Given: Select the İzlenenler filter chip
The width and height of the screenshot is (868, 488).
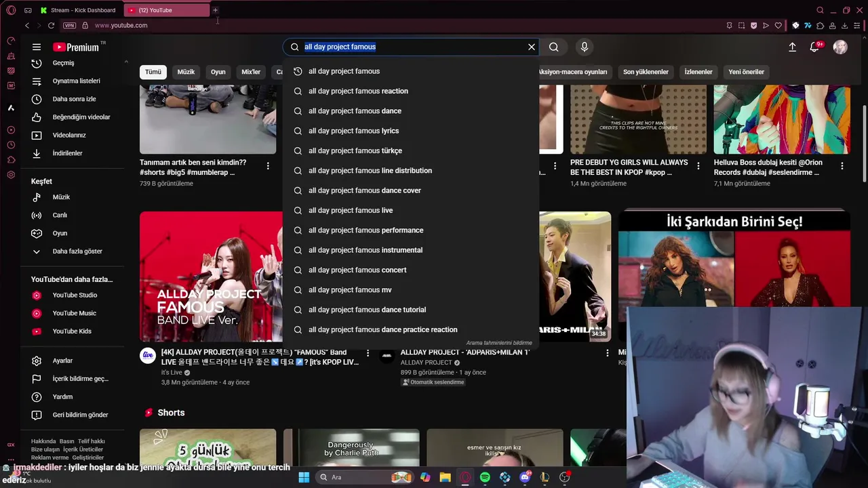Looking at the screenshot, I should click(x=698, y=72).
